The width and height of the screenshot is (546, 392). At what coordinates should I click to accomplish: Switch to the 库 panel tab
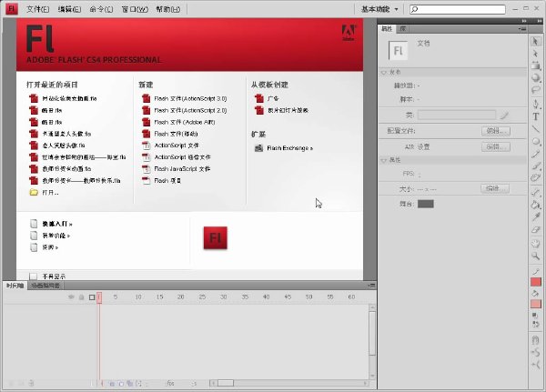[402, 29]
